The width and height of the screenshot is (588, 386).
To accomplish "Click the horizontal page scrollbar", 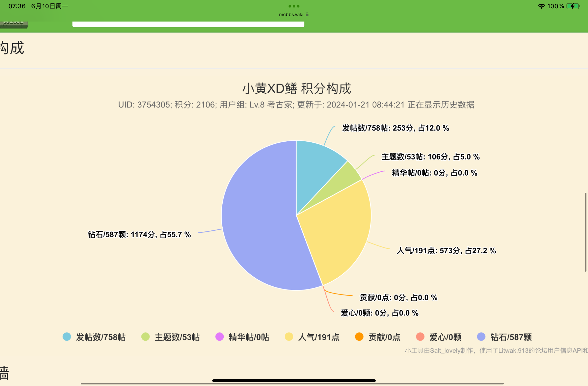I will pos(292,383).
